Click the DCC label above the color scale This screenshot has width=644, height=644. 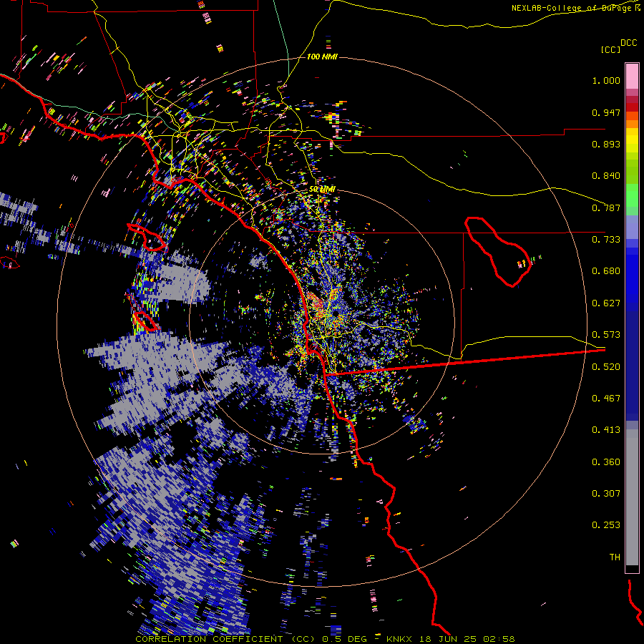tap(628, 42)
